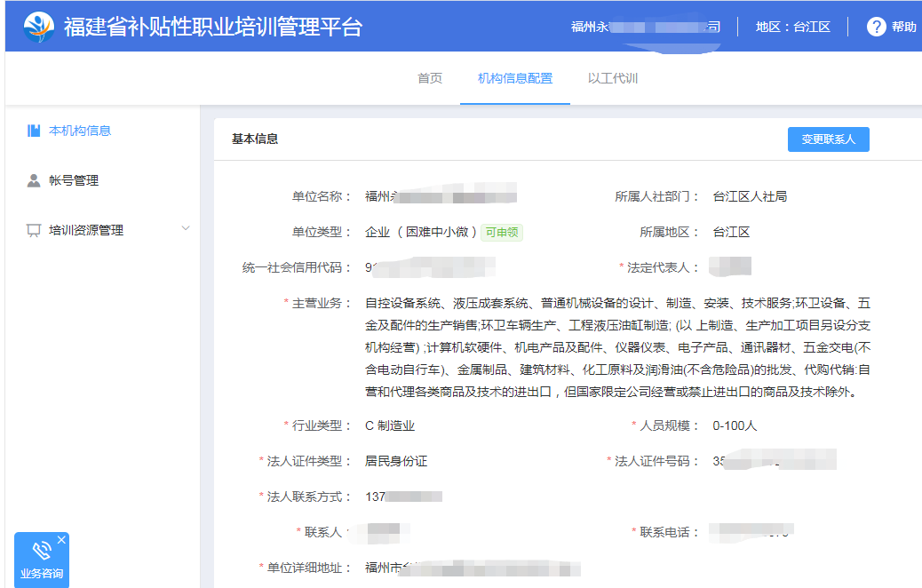Click the 台江区人社局 department value
The width and height of the screenshot is (922, 588).
(750, 196)
